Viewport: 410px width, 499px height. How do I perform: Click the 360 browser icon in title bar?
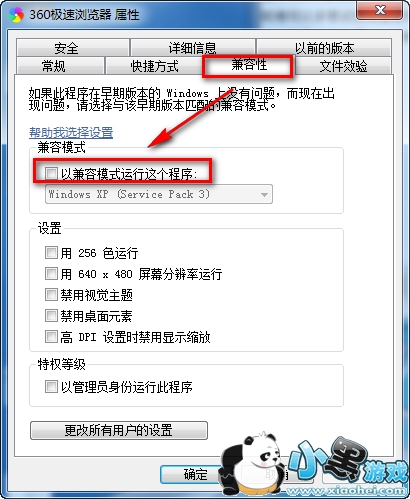point(16,14)
